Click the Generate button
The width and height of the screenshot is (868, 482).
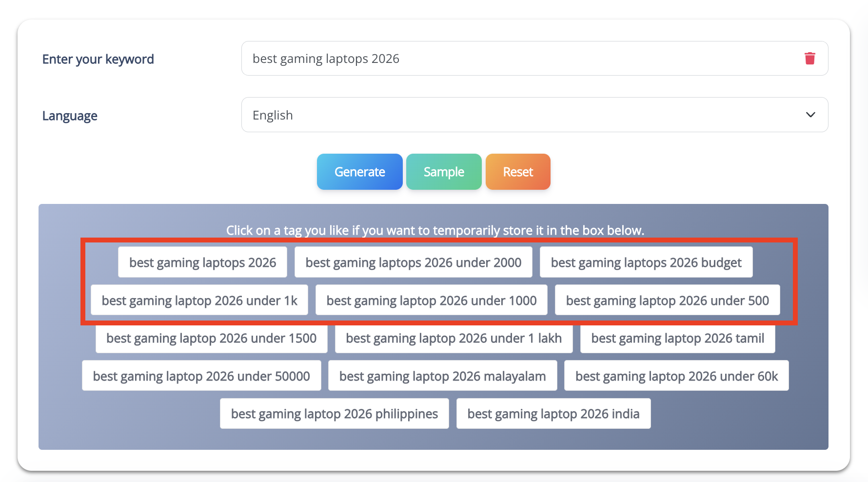pyautogui.click(x=359, y=172)
